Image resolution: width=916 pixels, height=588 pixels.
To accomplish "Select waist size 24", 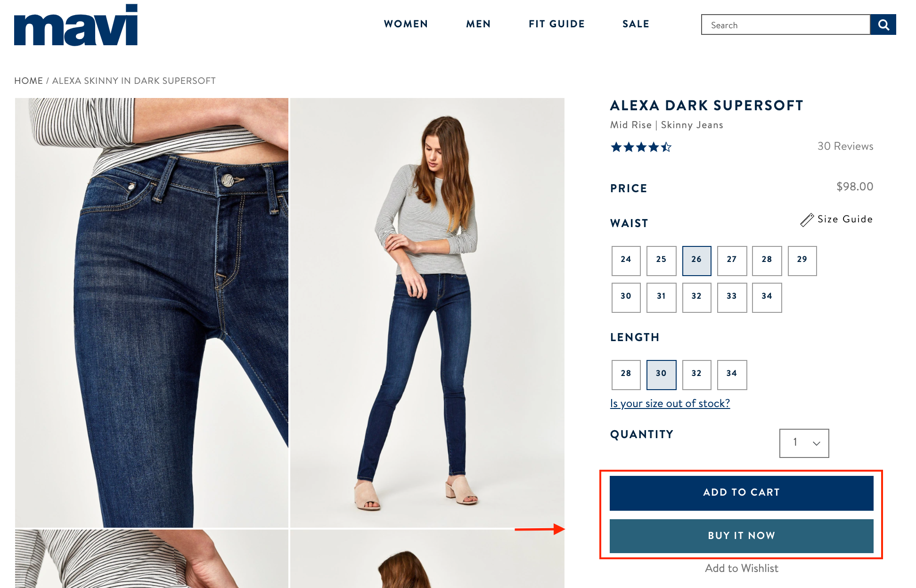I will (626, 261).
